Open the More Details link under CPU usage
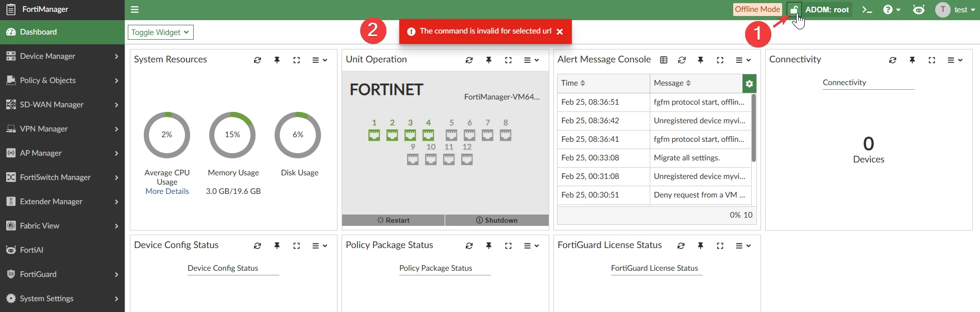This screenshot has height=312, width=980. click(x=167, y=191)
